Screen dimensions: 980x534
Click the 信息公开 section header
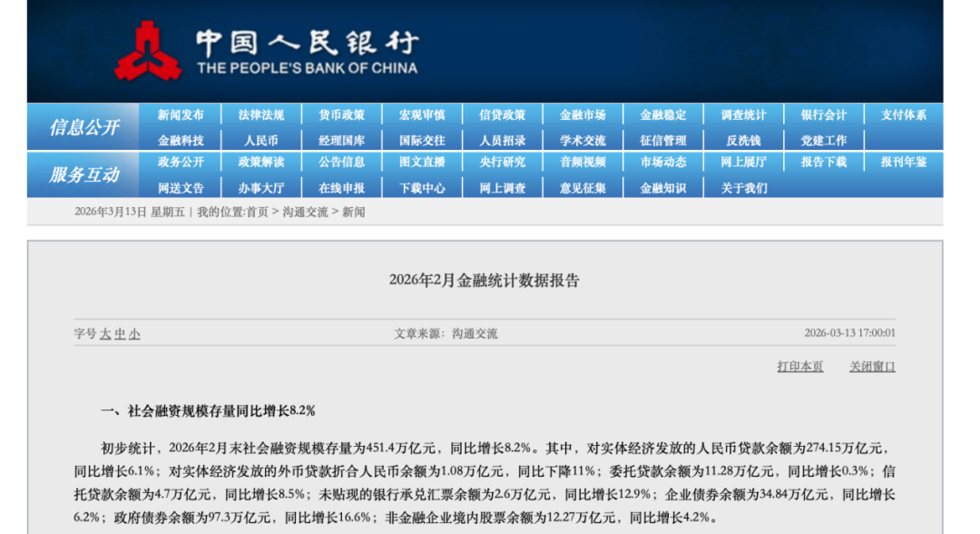pyautogui.click(x=83, y=128)
